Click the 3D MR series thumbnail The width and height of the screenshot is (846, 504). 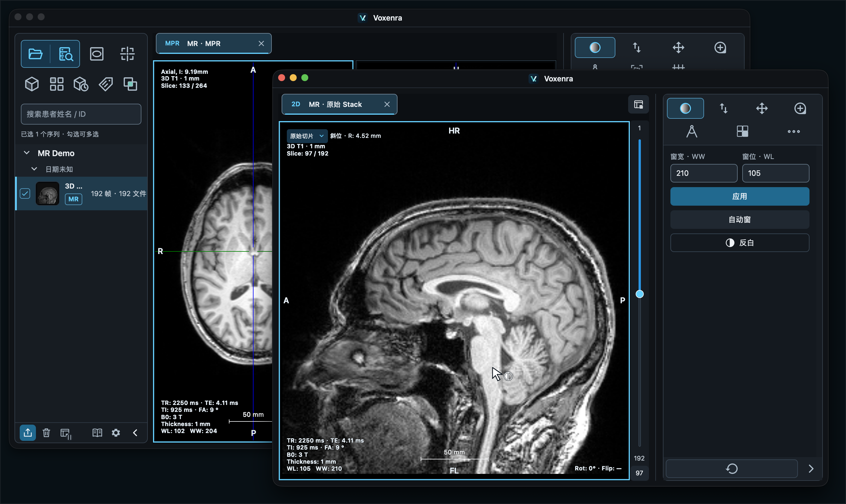click(x=48, y=193)
